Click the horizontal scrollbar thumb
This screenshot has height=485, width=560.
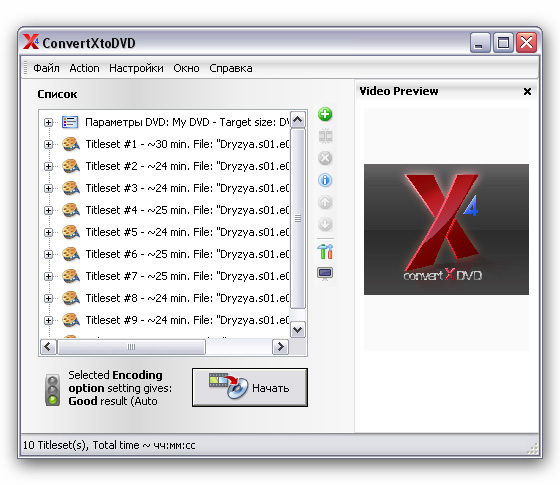(x=131, y=347)
